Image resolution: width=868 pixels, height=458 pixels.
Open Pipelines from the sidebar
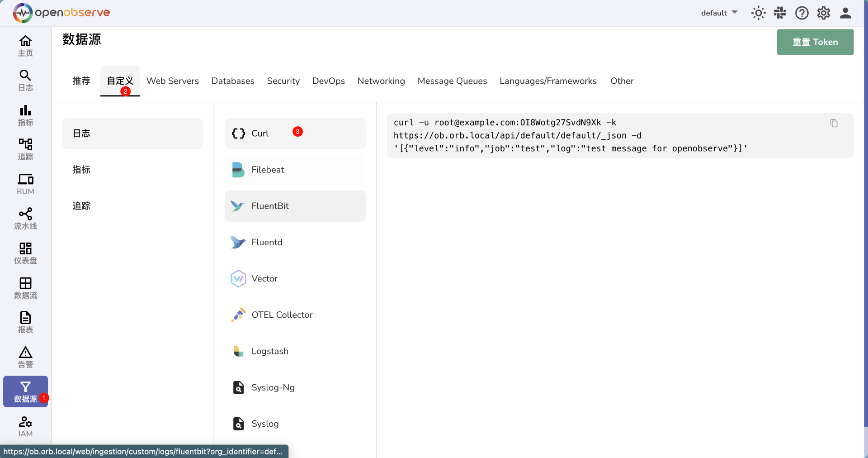(x=25, y=219)
